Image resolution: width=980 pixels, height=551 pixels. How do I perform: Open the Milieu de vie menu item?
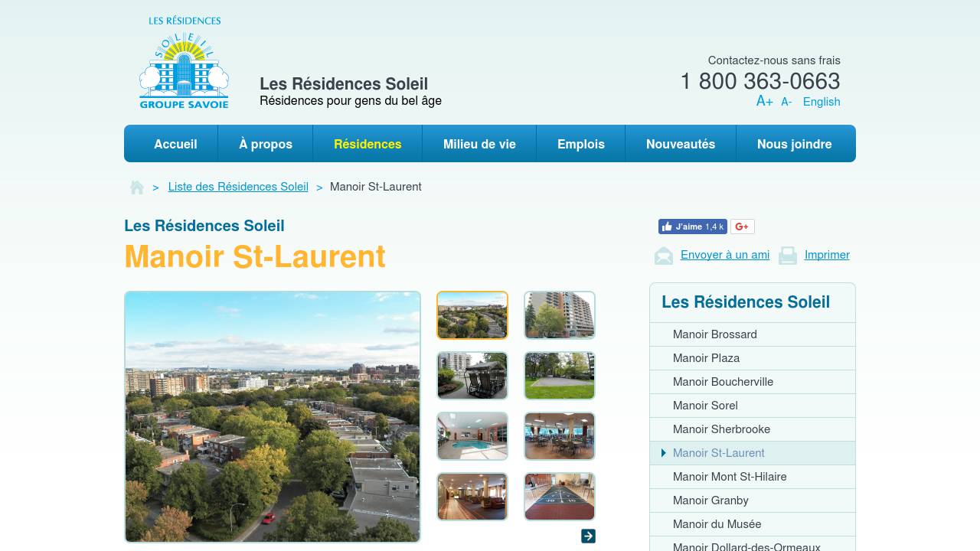tap(479, 144)
